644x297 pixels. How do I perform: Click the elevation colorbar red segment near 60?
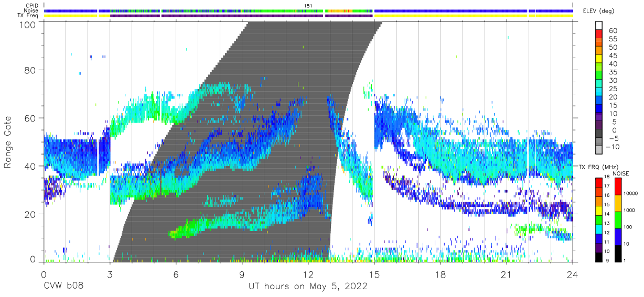coord(599,35)
